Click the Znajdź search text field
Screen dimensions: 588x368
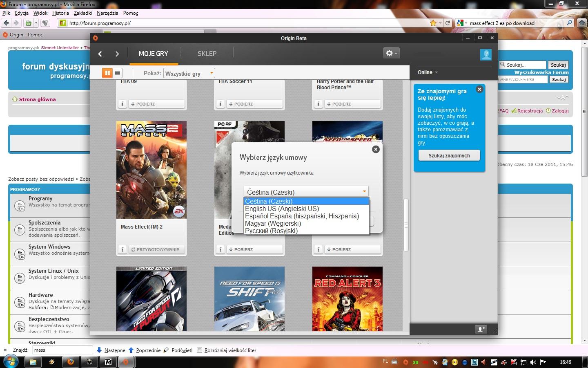62,350
